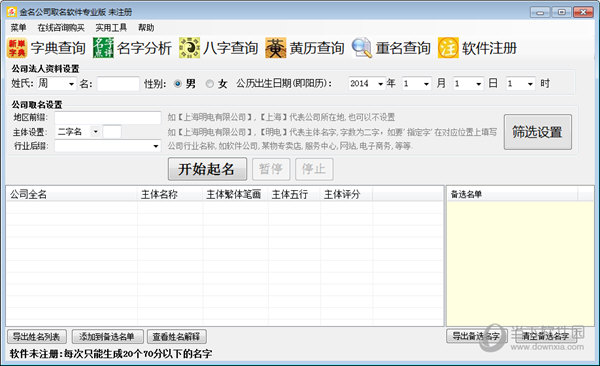Open the 实用工具 menu
The width and height of the screenshot is (600, 366).
pyautogui.click(x=111, y=28)
